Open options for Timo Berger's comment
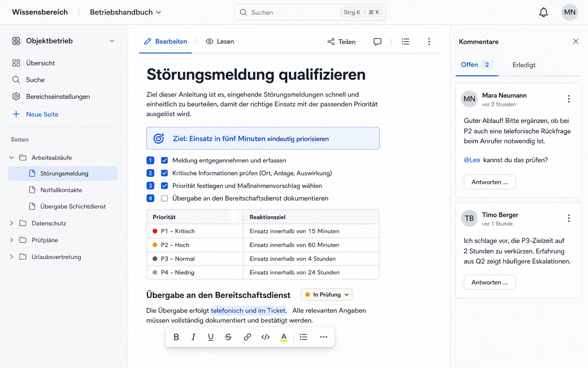 (x=569, y=218)
